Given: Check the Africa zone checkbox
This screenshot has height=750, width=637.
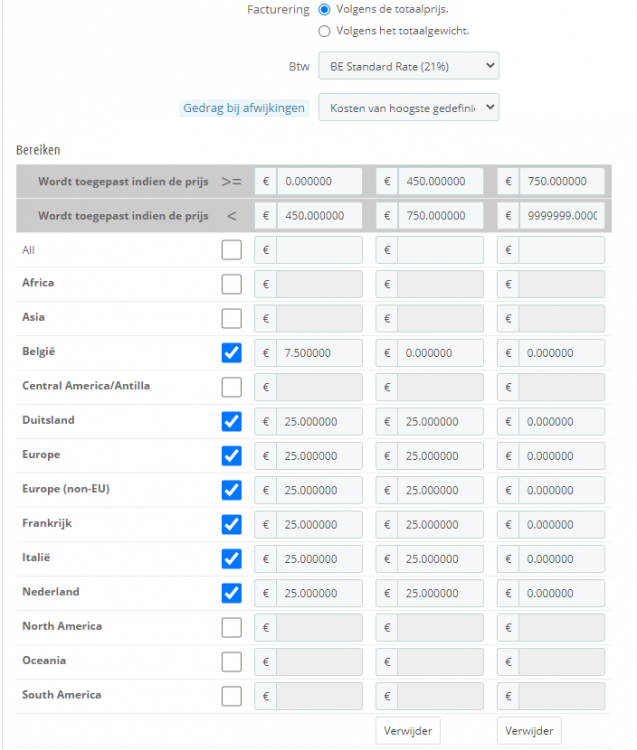Looking at the screenshot, I should coord(231,284).
